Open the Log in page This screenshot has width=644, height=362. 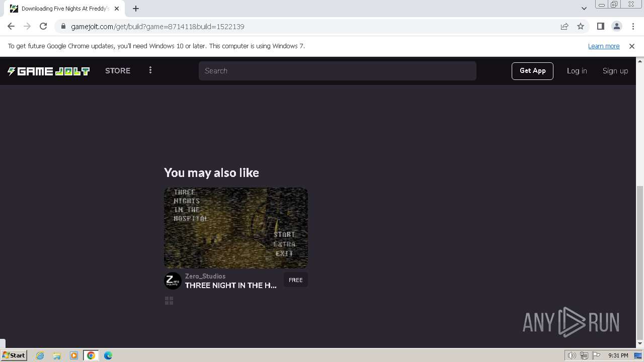pos(577,71)
